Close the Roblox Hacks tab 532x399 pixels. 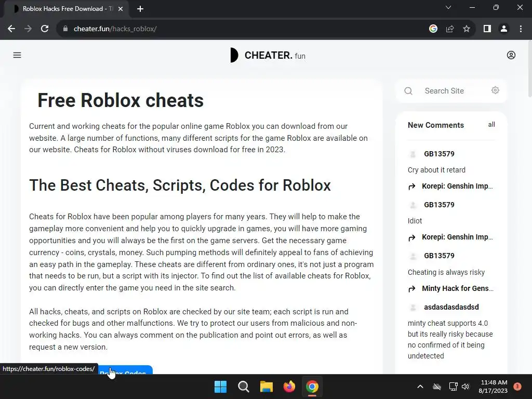coord(121,9)
